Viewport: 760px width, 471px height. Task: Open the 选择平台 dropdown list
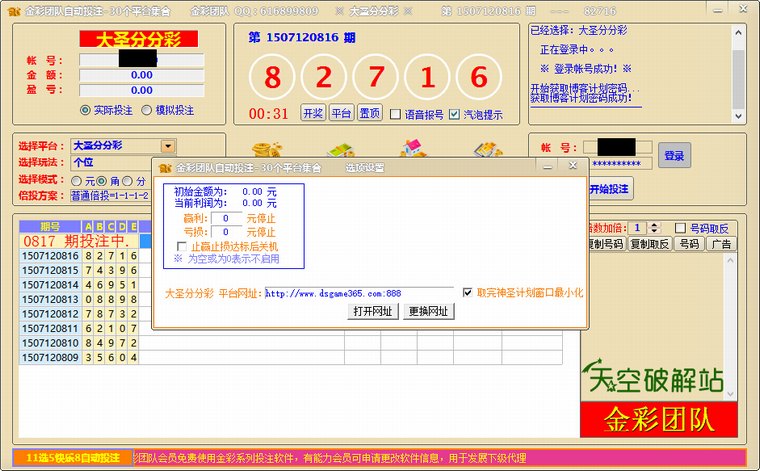[x=167, y=146]
